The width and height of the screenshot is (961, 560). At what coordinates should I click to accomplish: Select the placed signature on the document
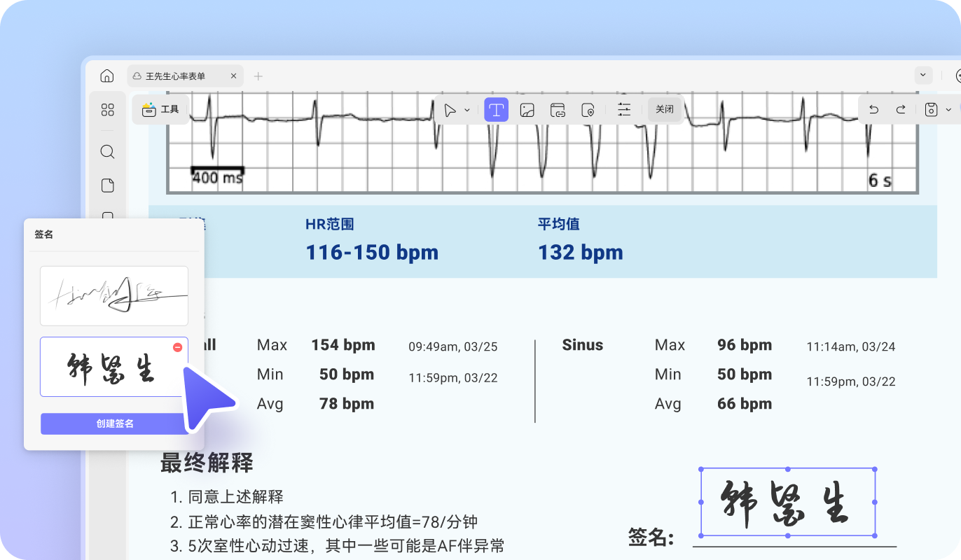788,502
